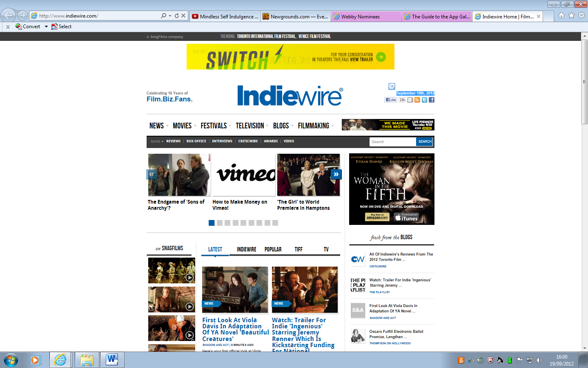Click the site Search text field

(x=393, y=141)
